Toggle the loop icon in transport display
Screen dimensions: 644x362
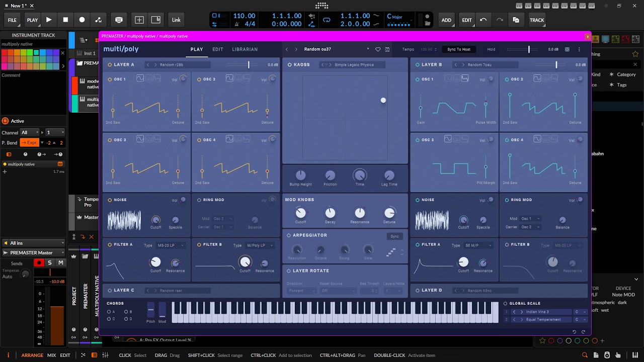click(327, 20)
